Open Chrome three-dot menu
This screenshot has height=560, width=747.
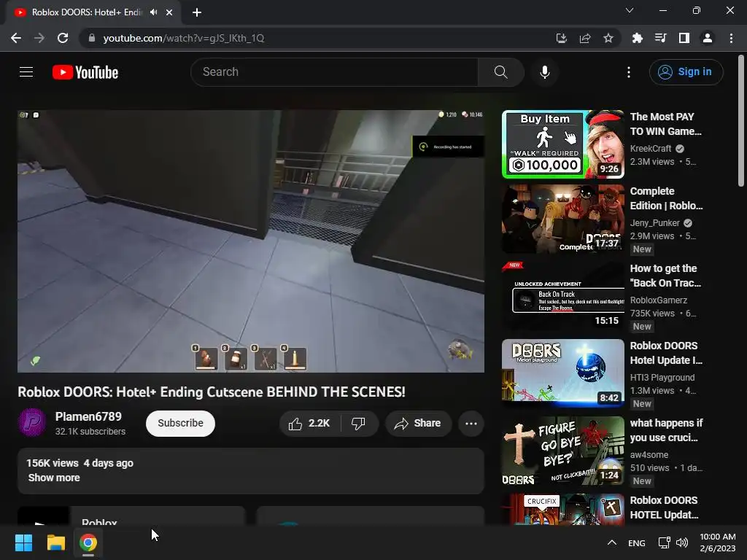731,38
